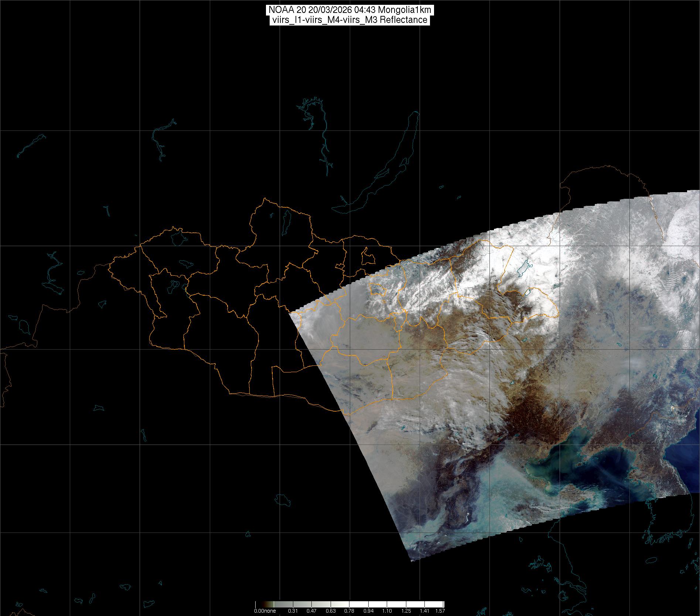Click the 0.00none label on the colorbar
Image resolution: width=700 pixels, height=616 pixels.
(x=264, y=611)
